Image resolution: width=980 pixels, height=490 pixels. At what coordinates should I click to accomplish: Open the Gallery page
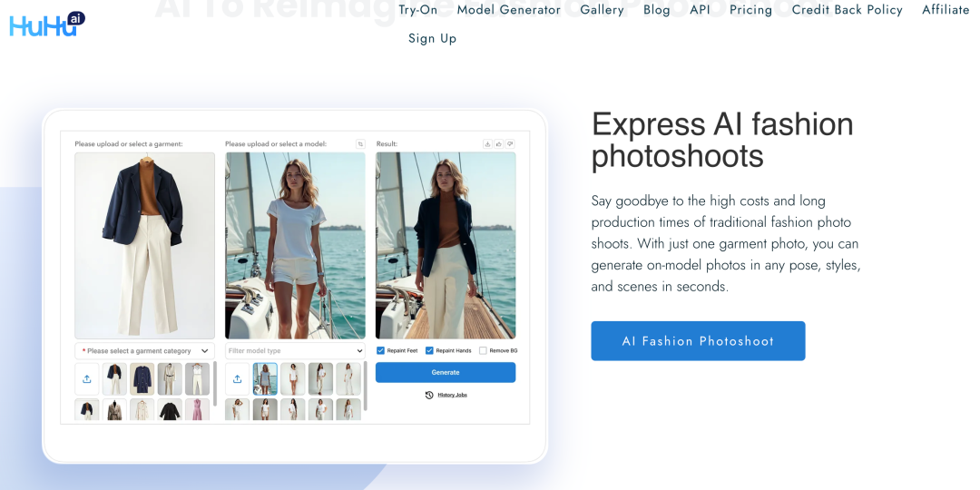point(602,10)
